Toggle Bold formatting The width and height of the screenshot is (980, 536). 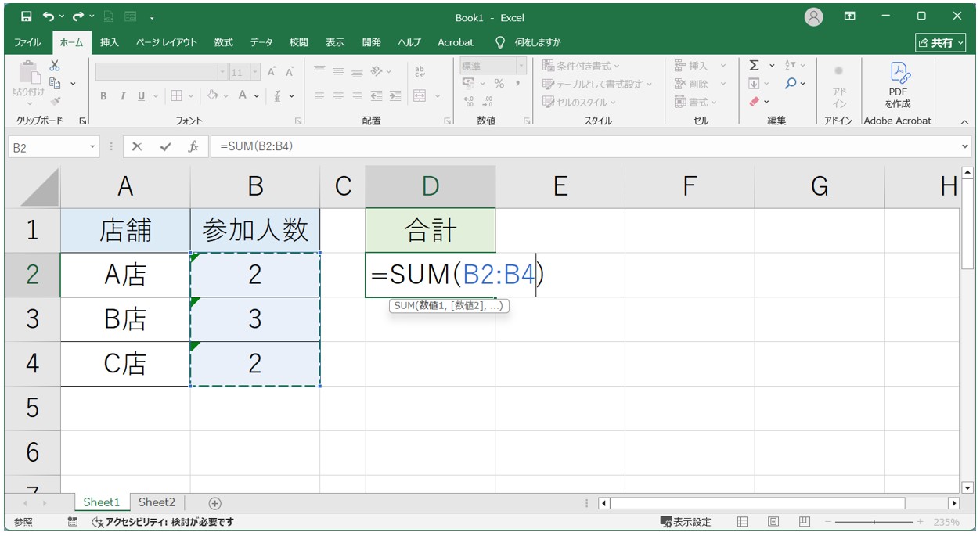pyautogui.click(x=103, y=96)
